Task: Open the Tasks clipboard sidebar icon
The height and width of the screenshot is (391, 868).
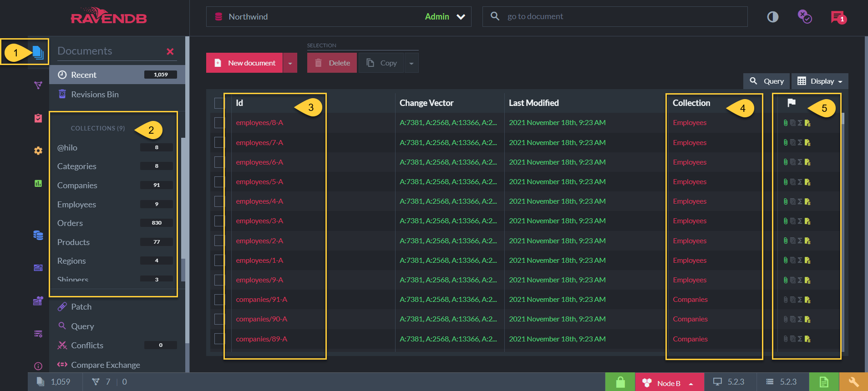Action: click(38, 118)
